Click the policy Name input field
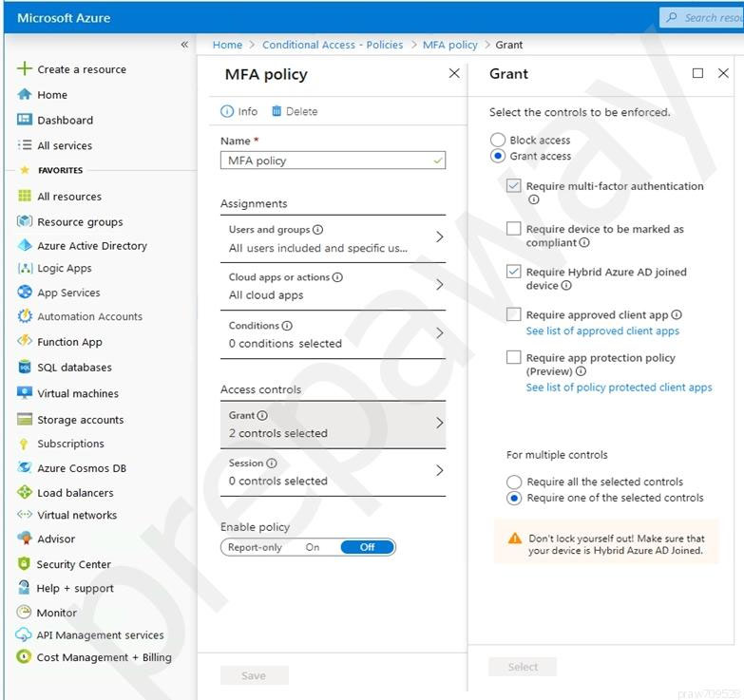 point(333,161)
